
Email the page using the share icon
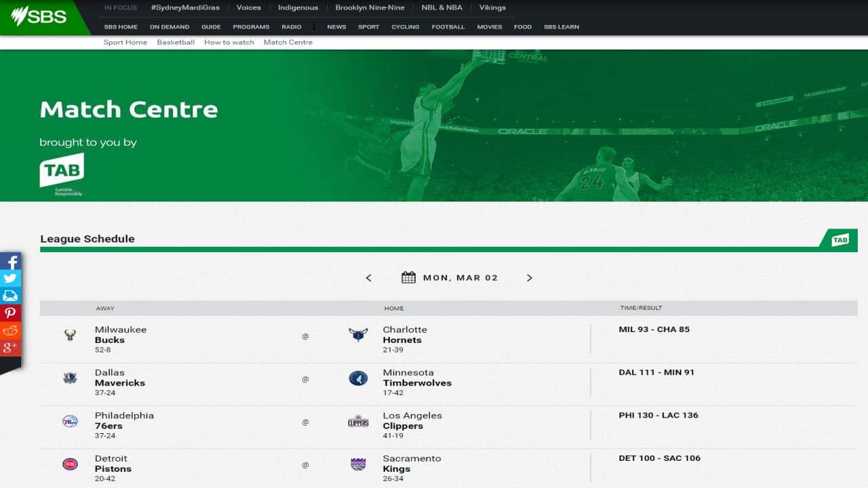point(10,296)
